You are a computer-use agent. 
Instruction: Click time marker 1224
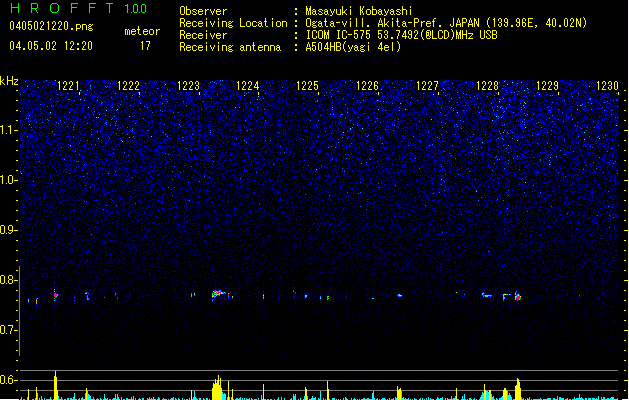point(248,86)
